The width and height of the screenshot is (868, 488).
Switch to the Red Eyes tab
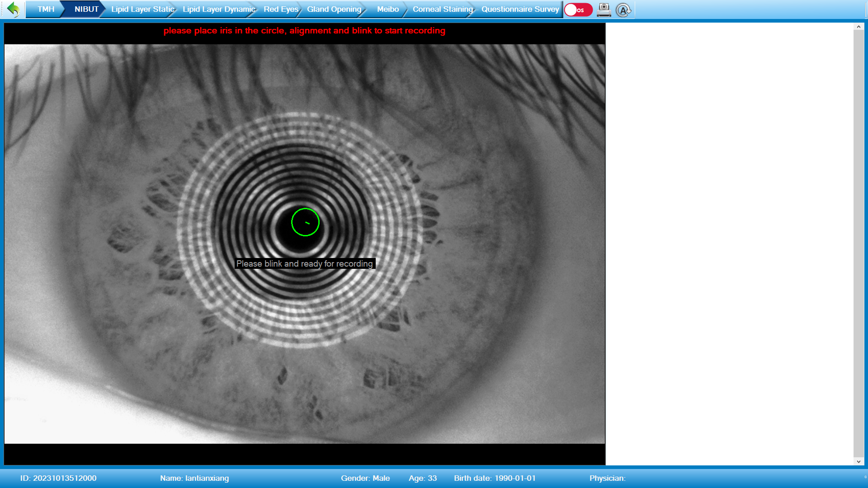click(280, 9)
